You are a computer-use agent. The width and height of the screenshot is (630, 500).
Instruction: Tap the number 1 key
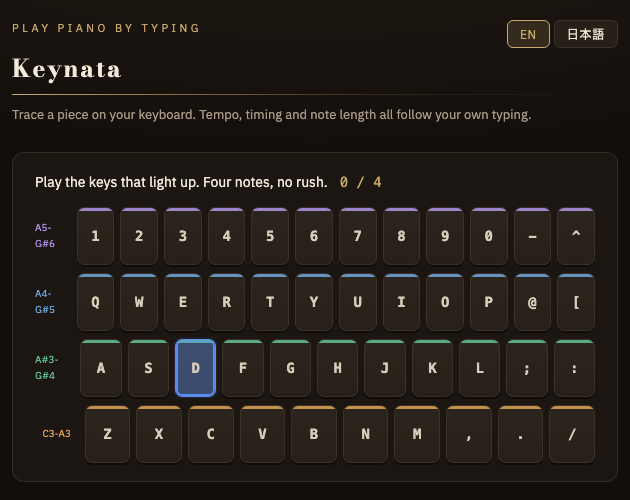pyautogui.click(x=95, y=236)
